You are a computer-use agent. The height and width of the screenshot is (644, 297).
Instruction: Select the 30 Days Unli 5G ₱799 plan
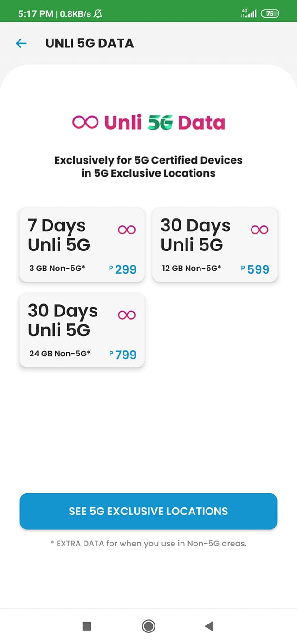tap(82, 330)
